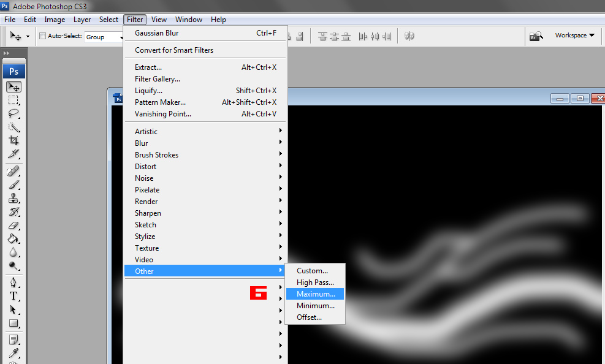The image size is (605, 364).
Task: Expand the Artistic filter submenu
Action: [x=206, y=132]
